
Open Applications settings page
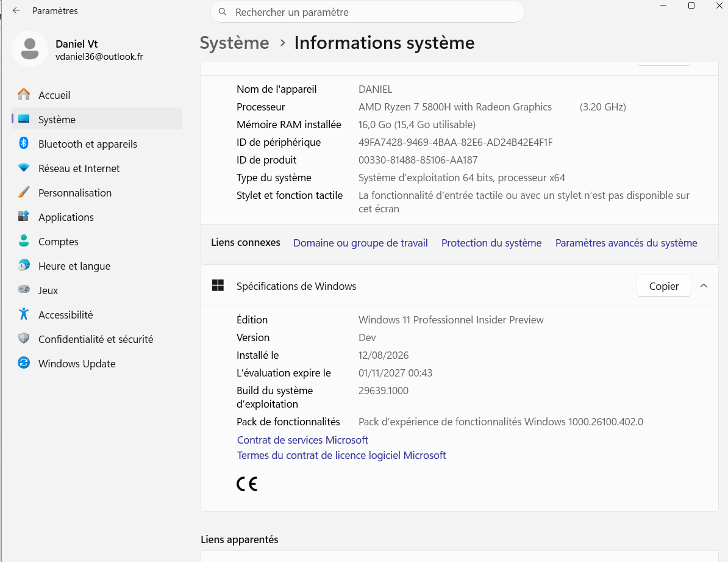[x=97, y=217]
